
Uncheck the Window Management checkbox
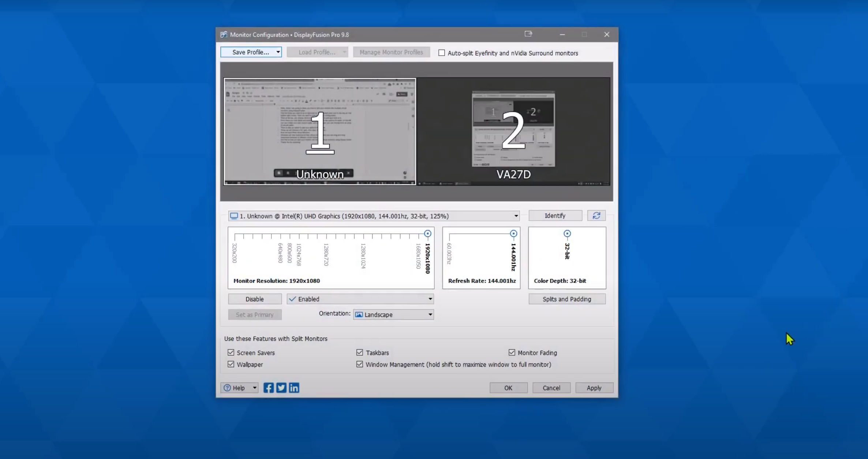360,364
